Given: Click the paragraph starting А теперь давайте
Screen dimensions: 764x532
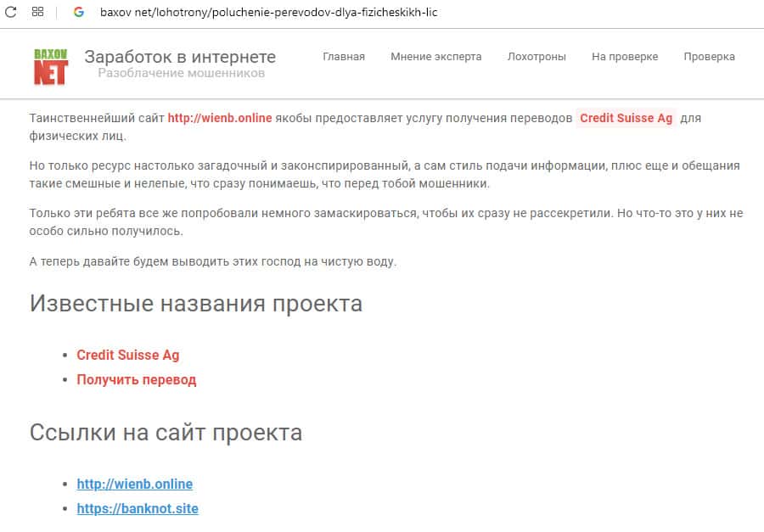Looking at the screenshot, I should (x=213, y=261).
